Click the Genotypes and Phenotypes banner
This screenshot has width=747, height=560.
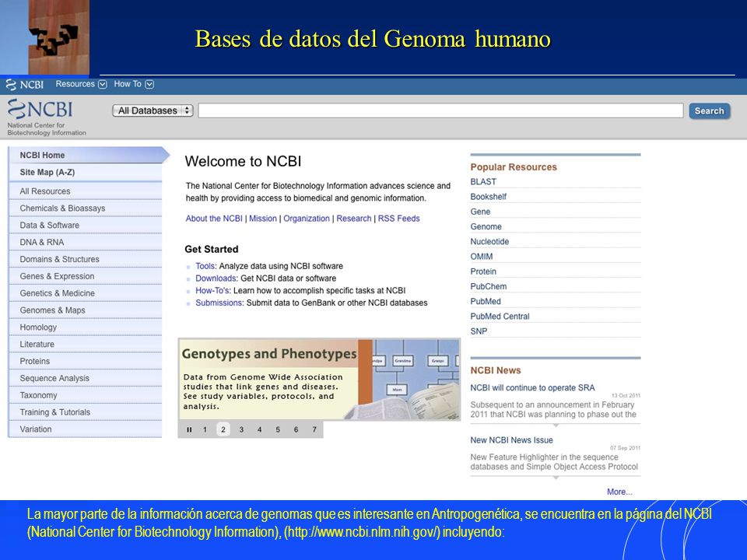point(319,380)
